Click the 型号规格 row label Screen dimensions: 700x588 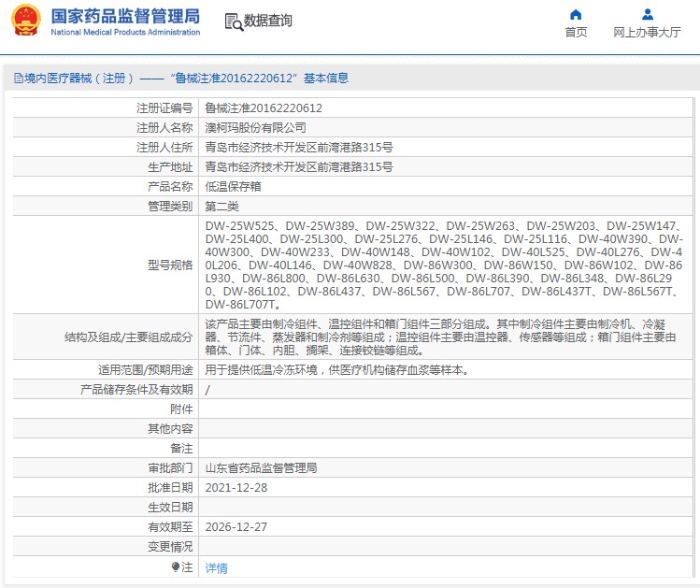pyautogui.click(x=170, y=265)
